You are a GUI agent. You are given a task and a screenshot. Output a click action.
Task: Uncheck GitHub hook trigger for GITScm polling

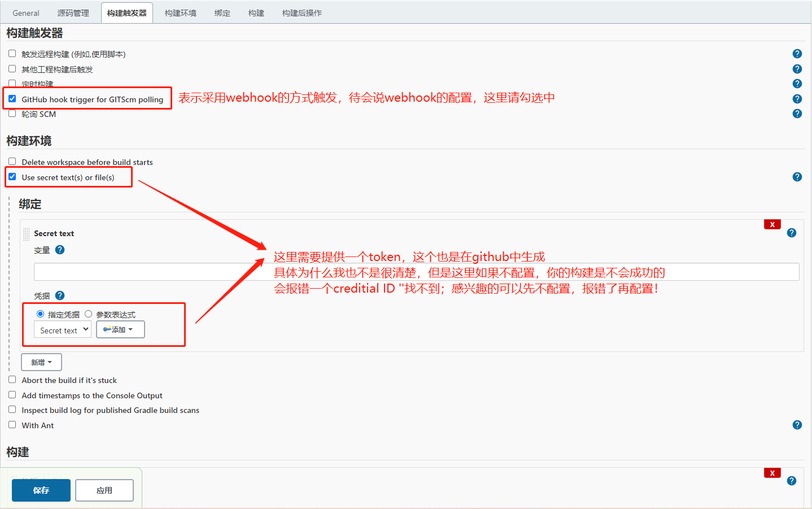pyautogui.click(x=12, y=98)
